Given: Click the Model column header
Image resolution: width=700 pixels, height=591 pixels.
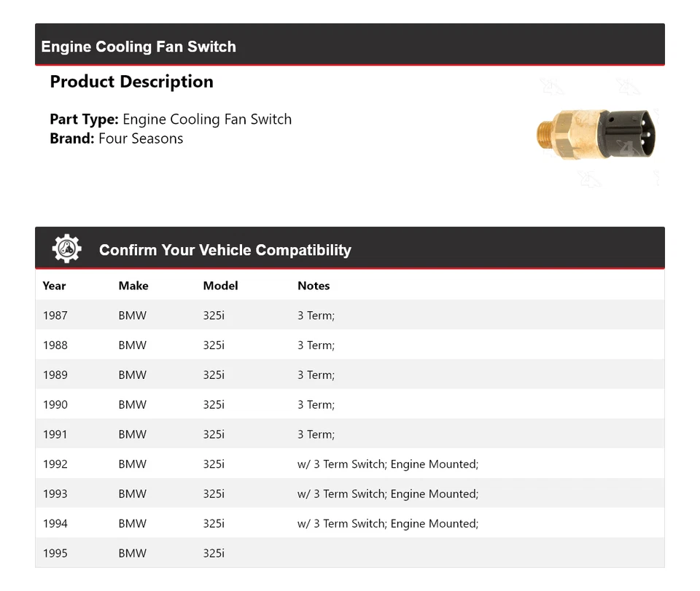Looking at the screenshot, I should 220,286.
